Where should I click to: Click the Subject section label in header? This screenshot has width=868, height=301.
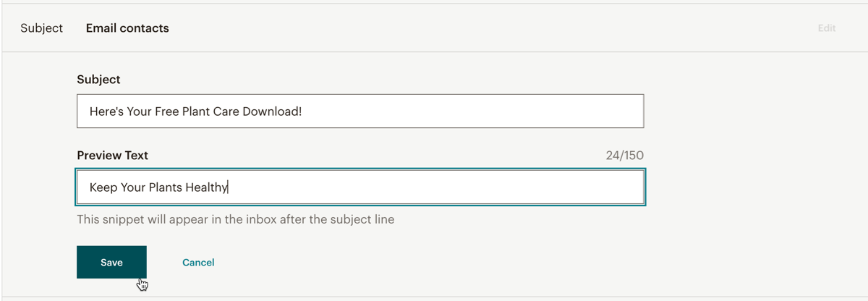click(x=41, y=28)
